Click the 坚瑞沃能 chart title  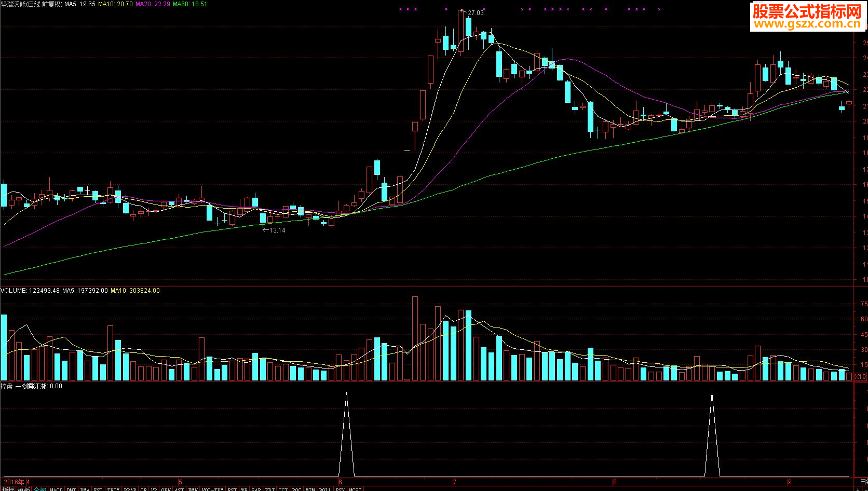coord(32,4)
